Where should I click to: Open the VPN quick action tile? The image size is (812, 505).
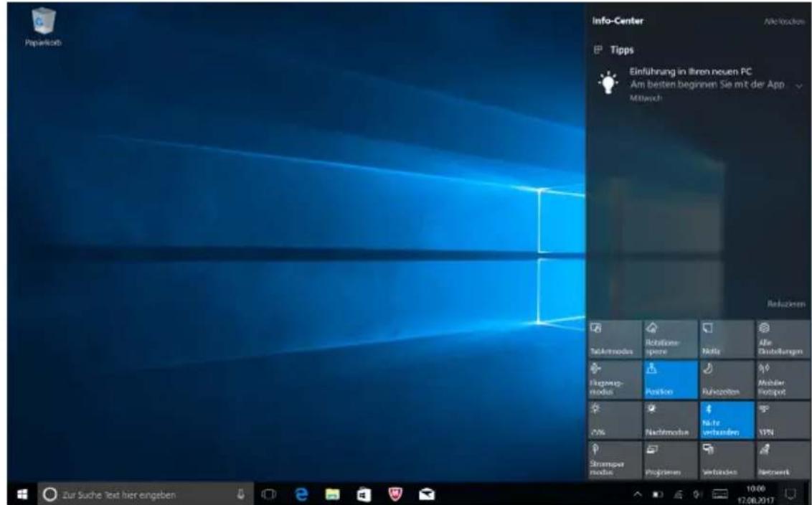[x=783, y=420]
